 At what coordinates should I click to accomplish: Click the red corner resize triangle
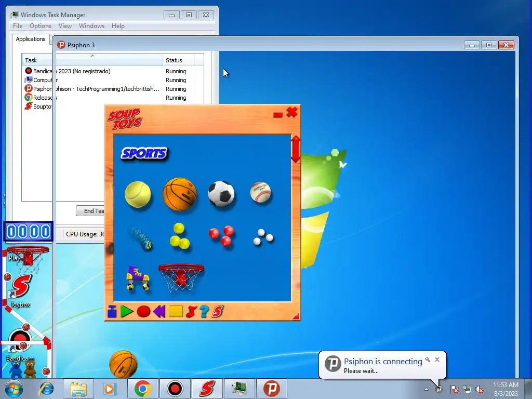click(x=296, y=316)
